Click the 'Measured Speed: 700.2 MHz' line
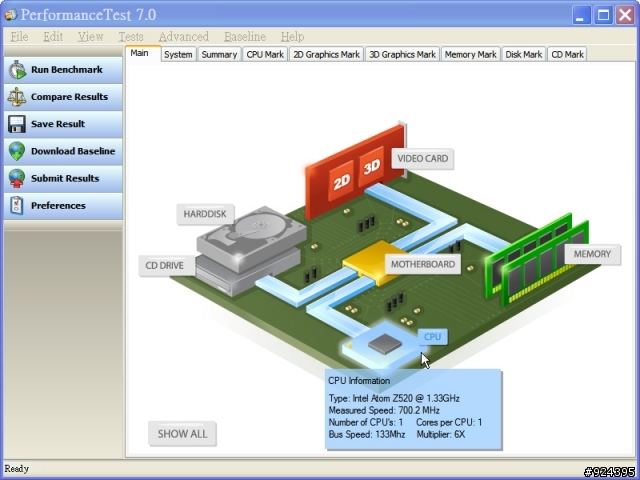 (384, 410)
